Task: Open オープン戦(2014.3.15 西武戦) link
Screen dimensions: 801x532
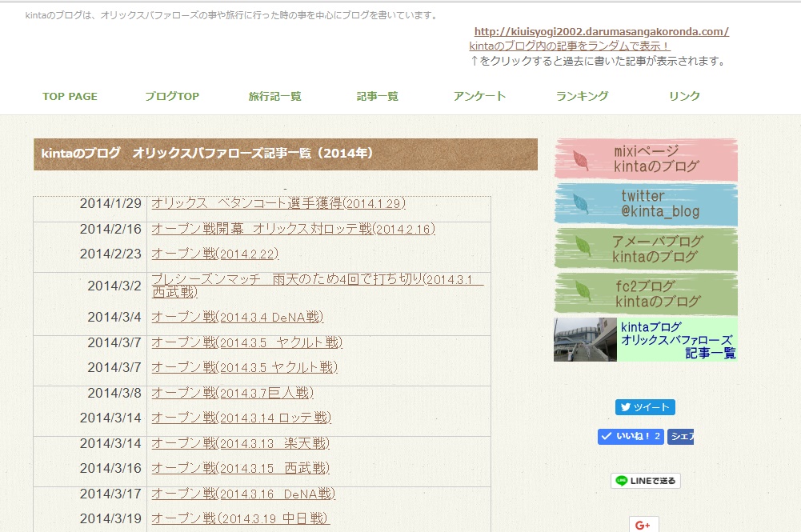Action: pos(241,468)
